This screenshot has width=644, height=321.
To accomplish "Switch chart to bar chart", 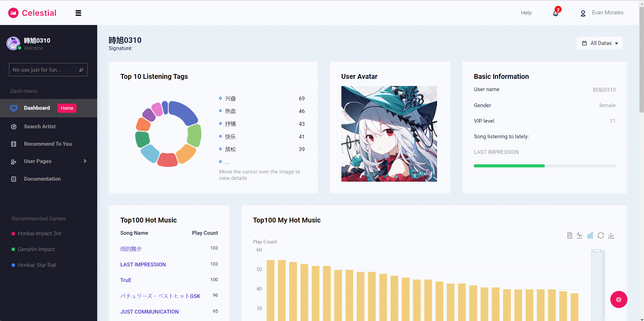I will 590,235.
